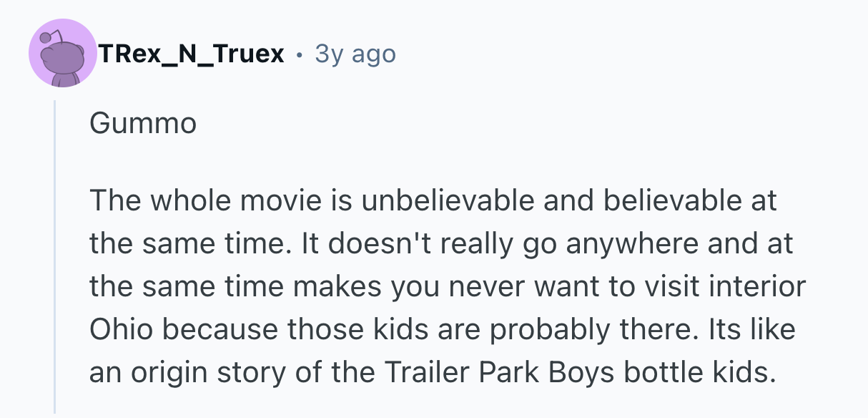This screenshot has width=868, height=418.
Task: Click the 'Gummo' movie title text
Action: (x=143, y=125)
